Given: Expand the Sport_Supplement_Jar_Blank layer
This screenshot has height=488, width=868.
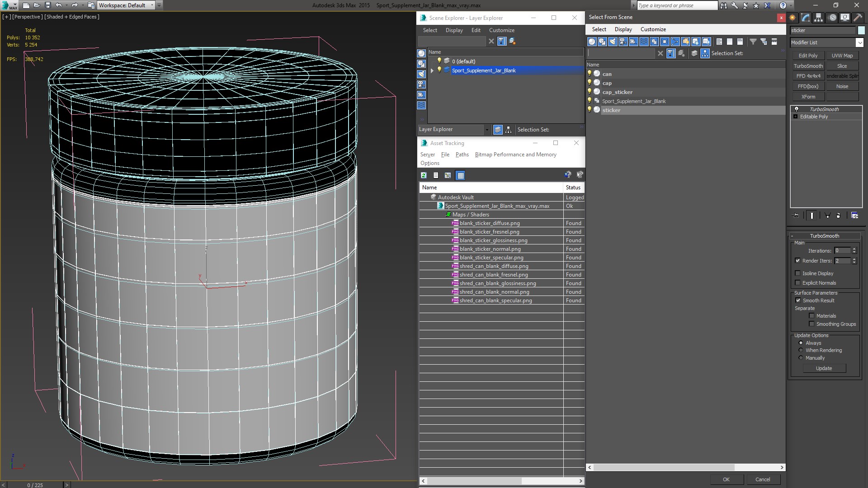Looking at the screenshot, I should tap(432, 70).
